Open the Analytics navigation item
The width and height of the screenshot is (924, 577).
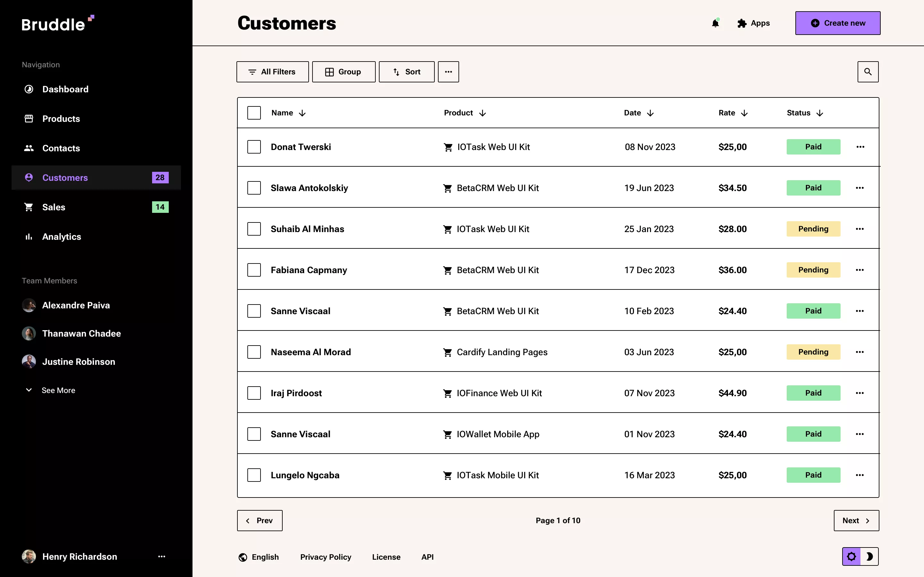click(62, 237)
